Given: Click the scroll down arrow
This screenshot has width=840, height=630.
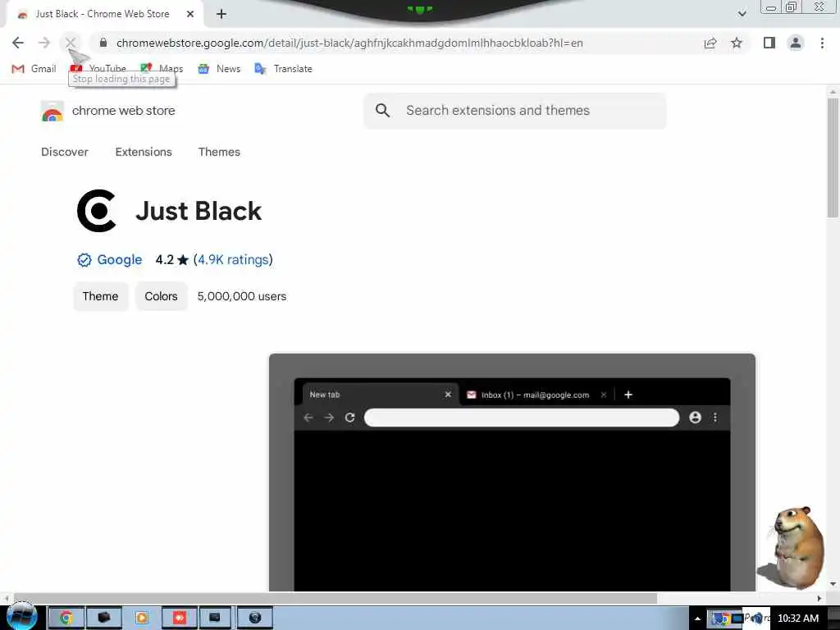Looking at the screenshot, I should click(833, 584).
